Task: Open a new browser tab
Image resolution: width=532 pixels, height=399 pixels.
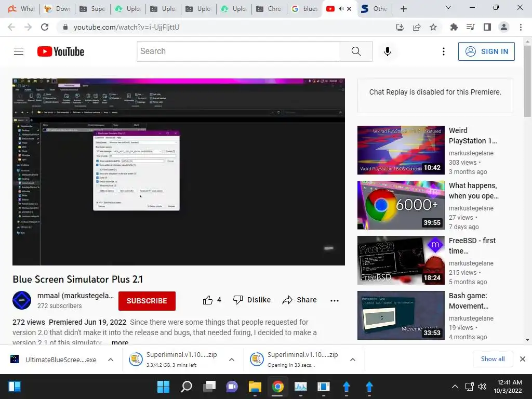Action: point(403,9)
